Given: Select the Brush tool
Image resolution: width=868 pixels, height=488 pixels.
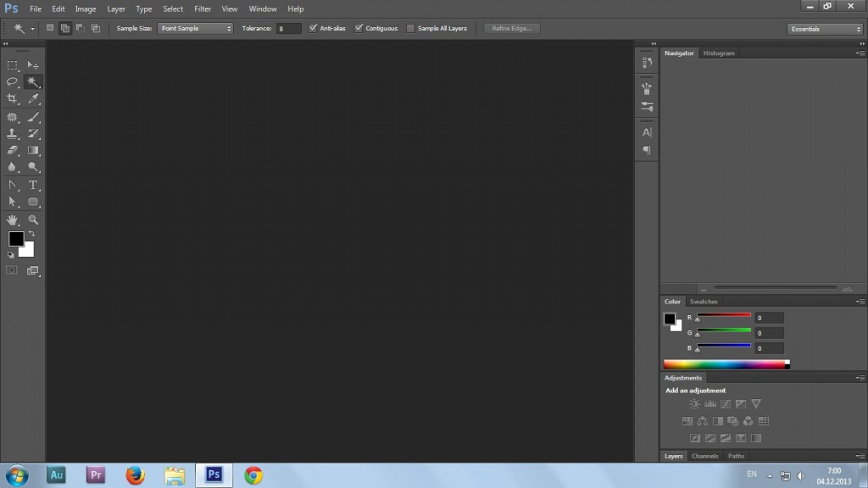Looking at the screenshot, I should point(33,117).
